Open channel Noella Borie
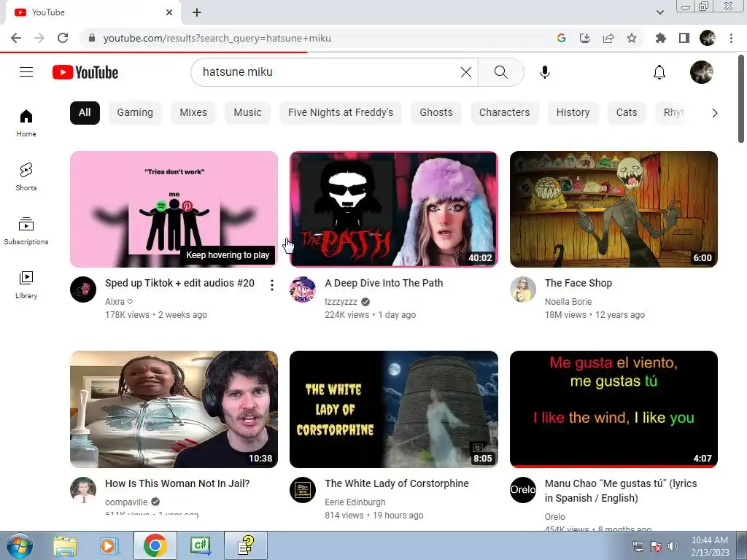 (568, 301)
